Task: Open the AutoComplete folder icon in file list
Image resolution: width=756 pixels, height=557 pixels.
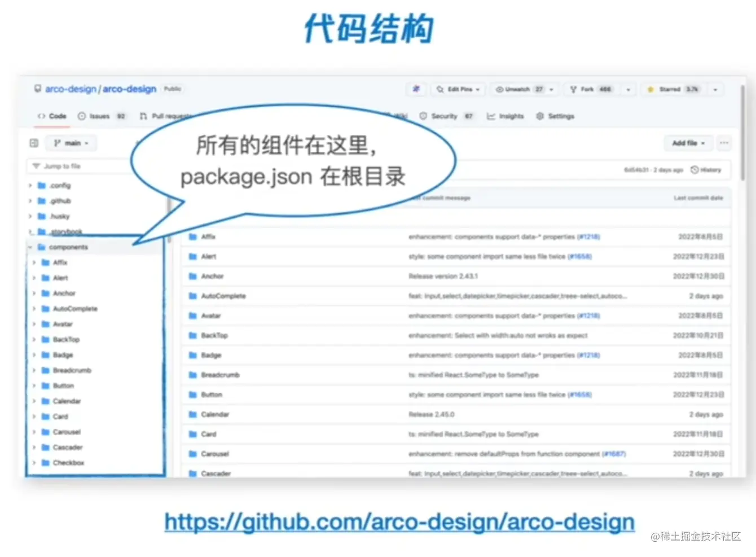Action: point(192,296)
